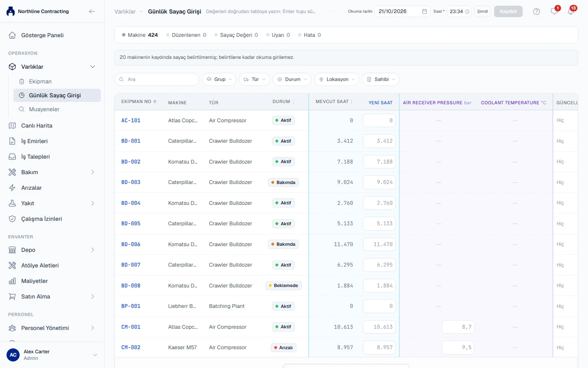This screenshot has width=588, height=368.
Task: Click the Şimdi button
Action: click(483, 11)
